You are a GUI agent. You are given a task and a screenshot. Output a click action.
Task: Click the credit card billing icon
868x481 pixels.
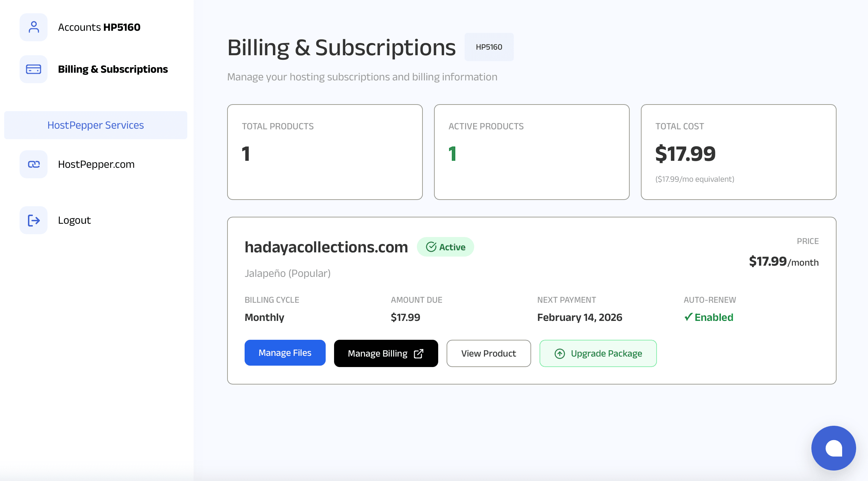pos(34,69)
